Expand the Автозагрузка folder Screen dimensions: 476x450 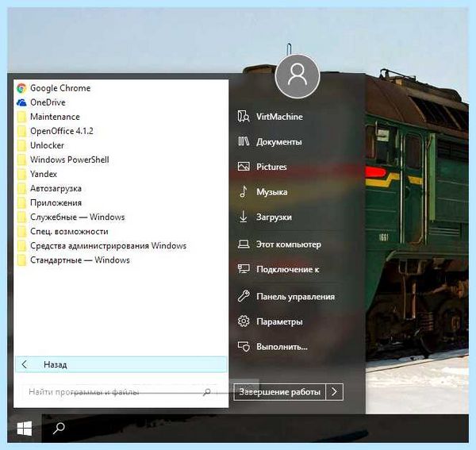[x=121, y=189]
